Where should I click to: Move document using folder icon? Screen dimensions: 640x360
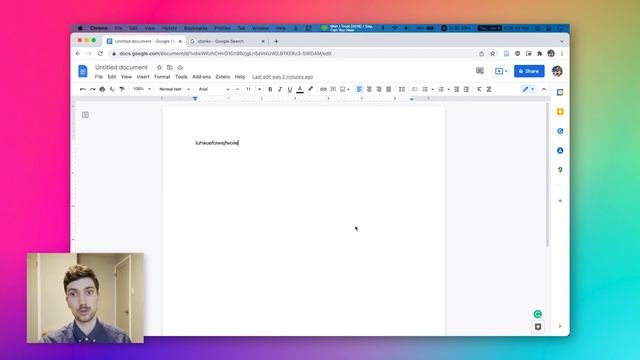[170, 67]
